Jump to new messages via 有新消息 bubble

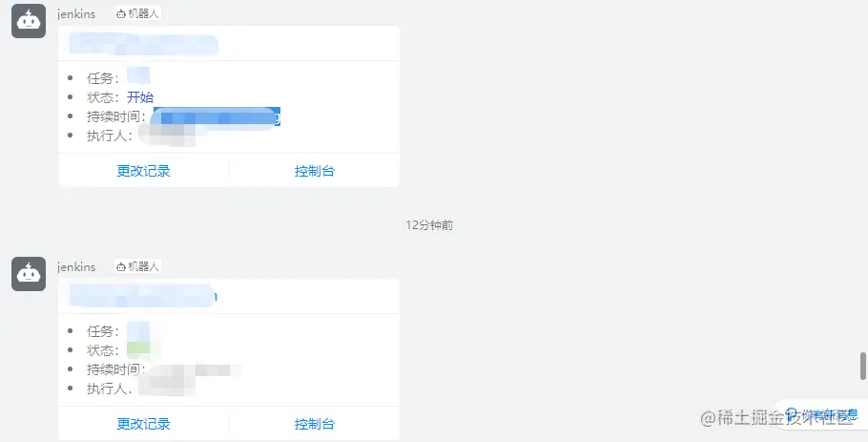[x=822, y=414]
